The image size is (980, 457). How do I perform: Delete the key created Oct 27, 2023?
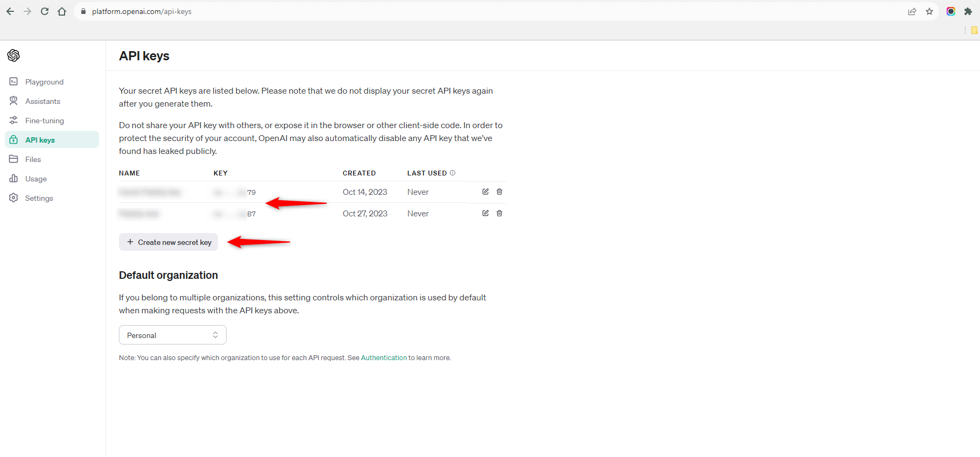(x=499, y=213)
